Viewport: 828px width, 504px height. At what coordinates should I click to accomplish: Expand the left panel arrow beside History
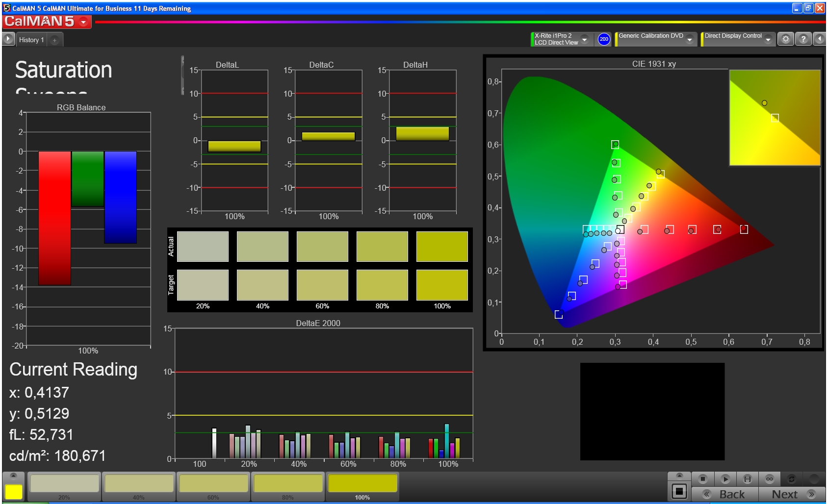(8, 39)
